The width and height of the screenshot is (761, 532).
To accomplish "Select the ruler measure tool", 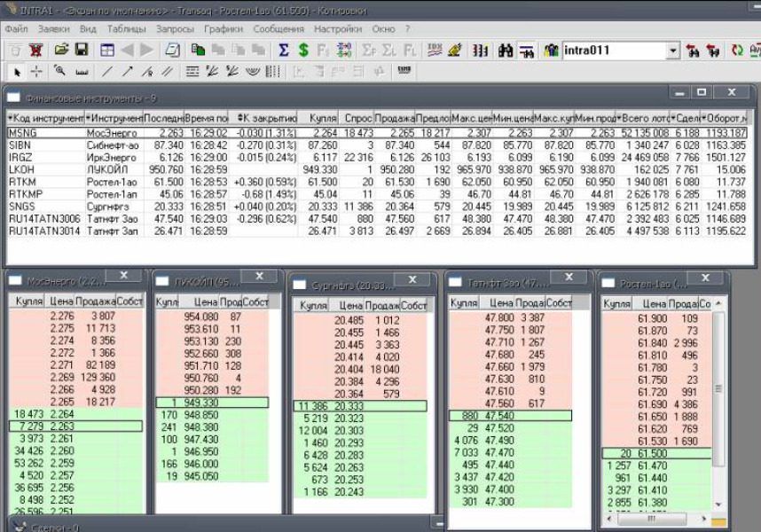I will [82, 72].
